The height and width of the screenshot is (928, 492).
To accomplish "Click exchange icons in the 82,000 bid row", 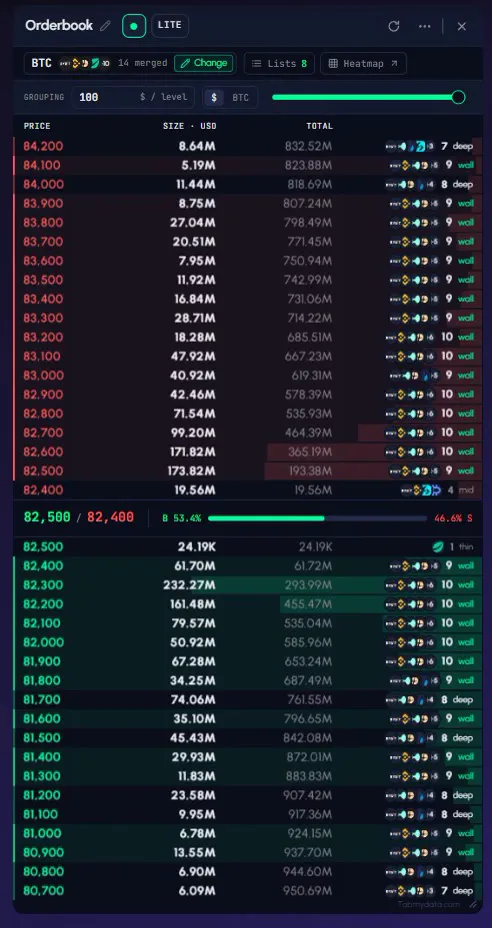I will [410, 642].
